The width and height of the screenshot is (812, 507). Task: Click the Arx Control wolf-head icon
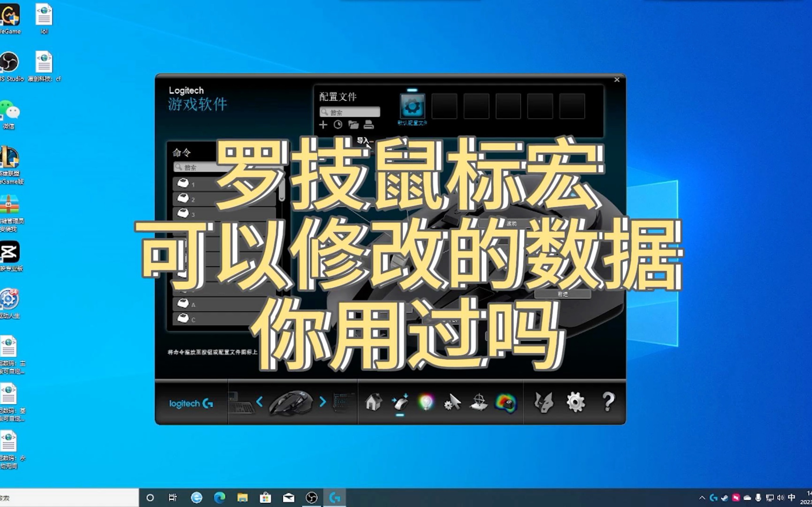tap(544, 402)
